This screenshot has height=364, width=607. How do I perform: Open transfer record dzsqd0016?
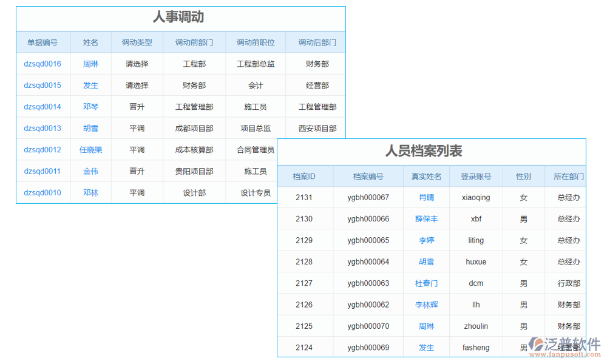point(41,63)
